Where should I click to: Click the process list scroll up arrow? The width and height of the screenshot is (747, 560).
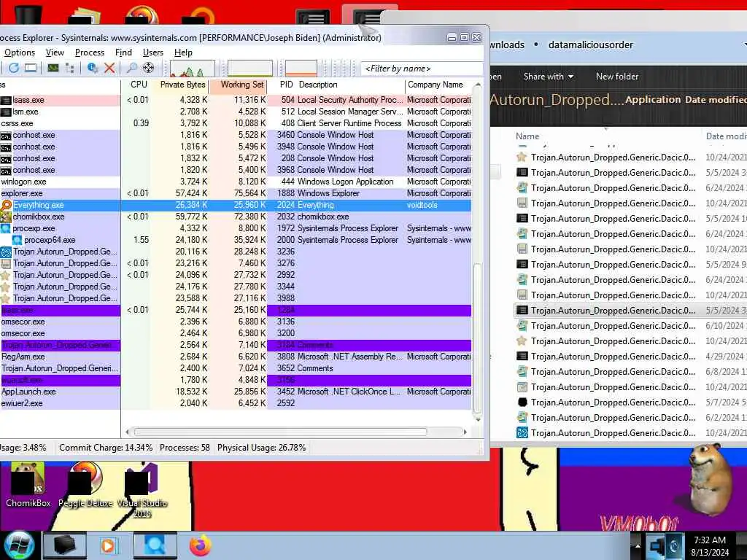coord(478,85)
